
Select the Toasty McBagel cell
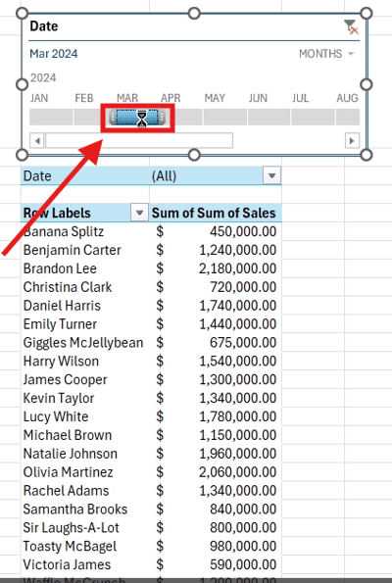(x=85, y=546)
